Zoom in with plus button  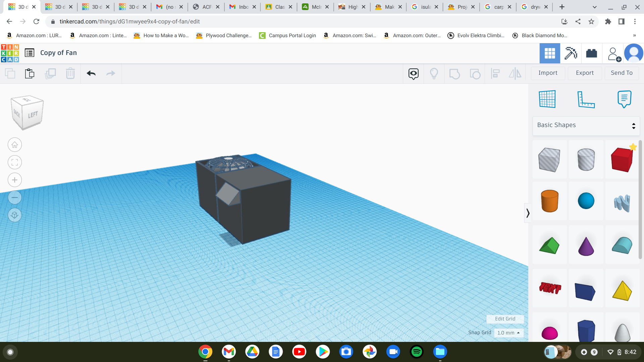click(x=15, y=180)
